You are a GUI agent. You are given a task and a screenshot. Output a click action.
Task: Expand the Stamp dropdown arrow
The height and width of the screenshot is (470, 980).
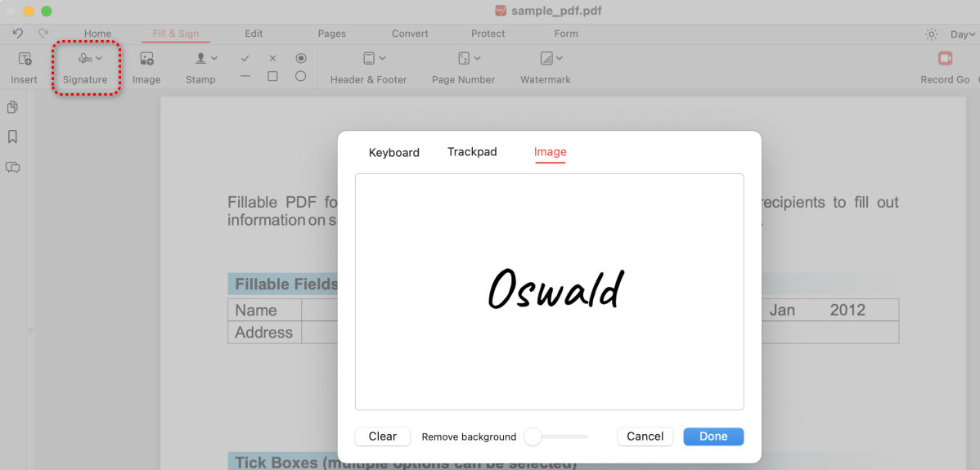click(214, 58)
